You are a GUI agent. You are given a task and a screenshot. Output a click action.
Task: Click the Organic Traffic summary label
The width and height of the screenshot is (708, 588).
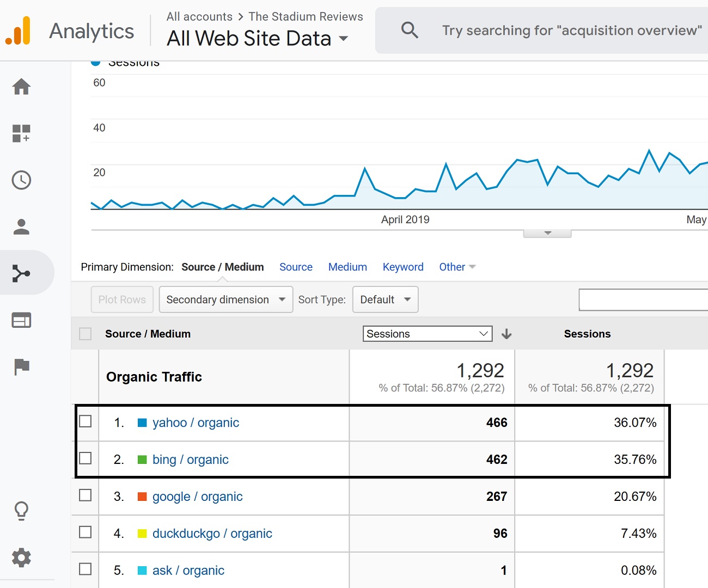click(x=154, y=377)
